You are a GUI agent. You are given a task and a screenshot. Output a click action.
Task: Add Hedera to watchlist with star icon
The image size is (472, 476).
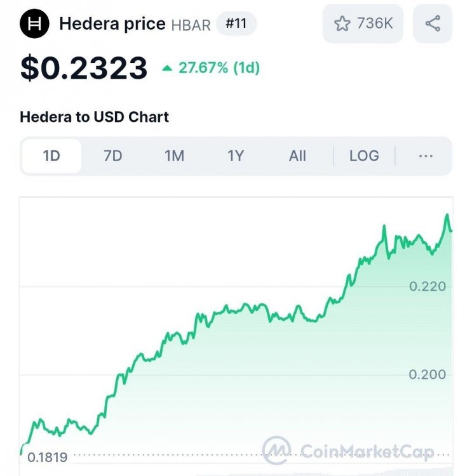(x=342, y=24)
